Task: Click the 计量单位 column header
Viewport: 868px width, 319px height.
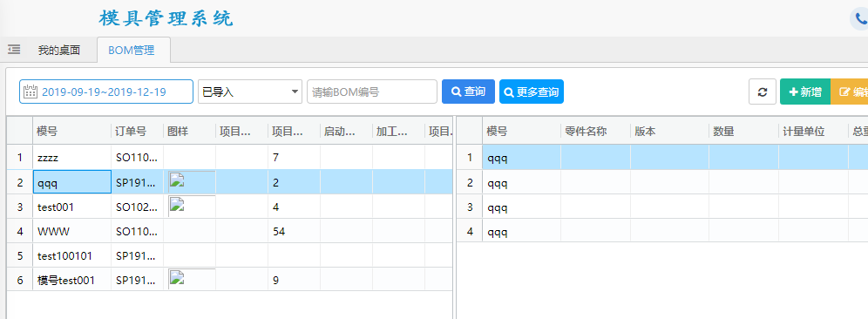Action: point(813,132)
